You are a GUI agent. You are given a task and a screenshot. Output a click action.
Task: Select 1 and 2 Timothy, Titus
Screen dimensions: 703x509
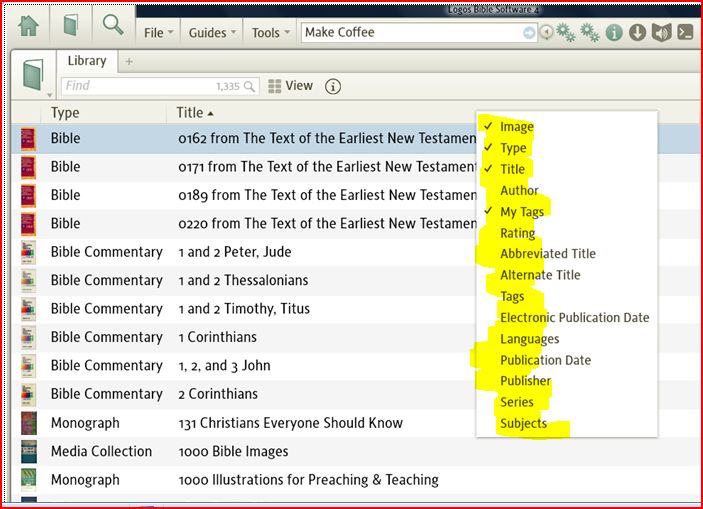244,309
